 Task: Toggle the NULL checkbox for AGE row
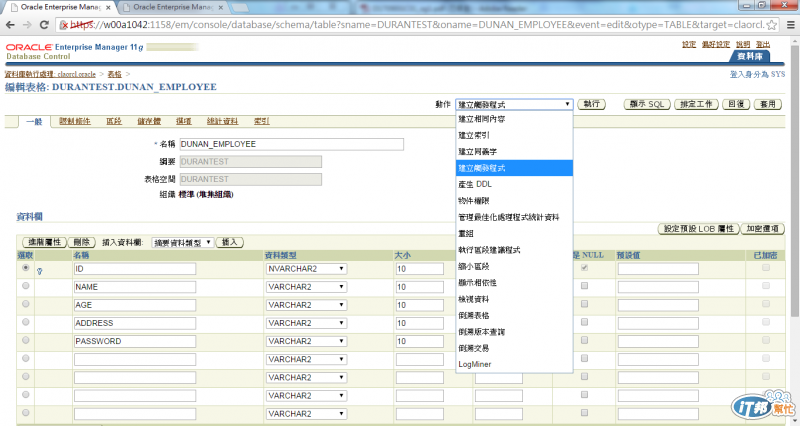click(x=585, y=304)
